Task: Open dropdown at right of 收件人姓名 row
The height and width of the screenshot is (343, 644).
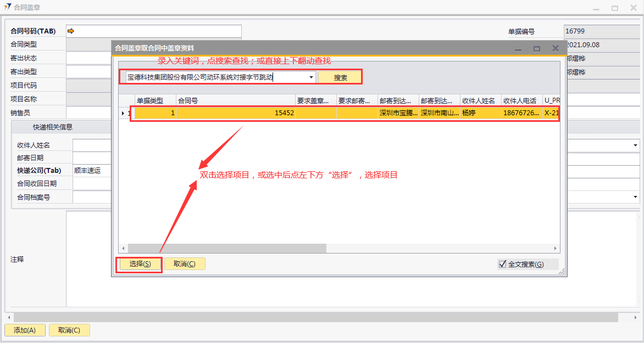Action: point(636,145)
